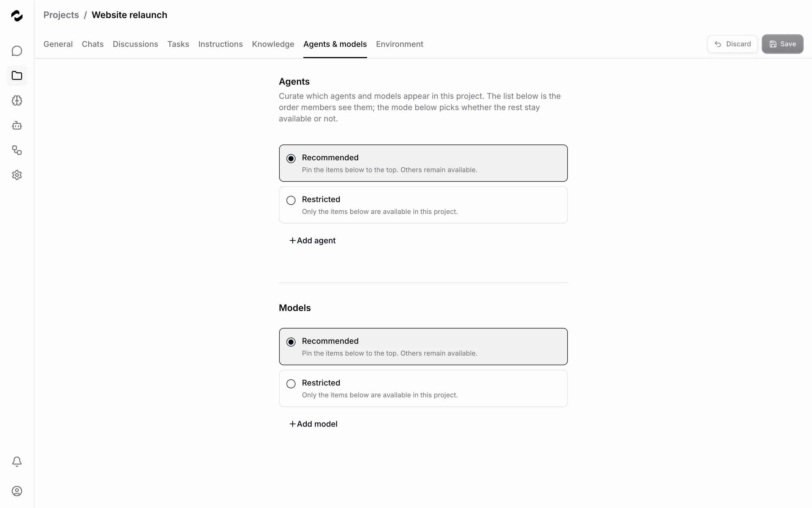
Task: Click the Save button
Action: tap(782, 44)
